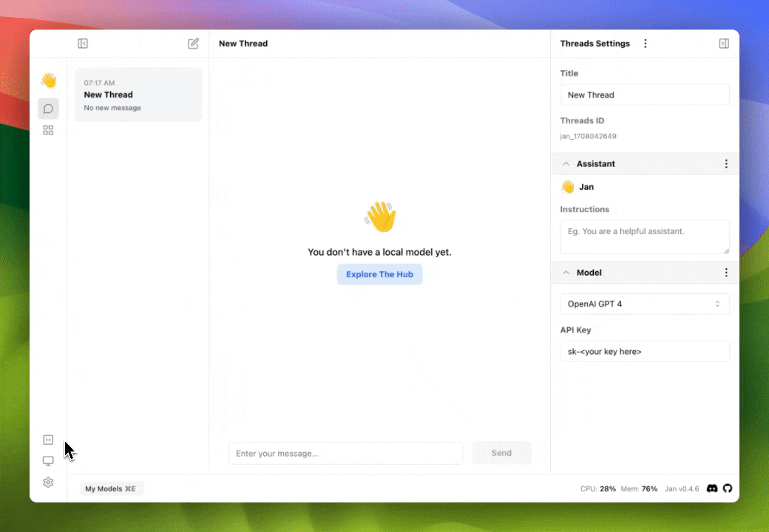Collapse the Model section
This screenshot has width=769, height=532.
(566, 272)
